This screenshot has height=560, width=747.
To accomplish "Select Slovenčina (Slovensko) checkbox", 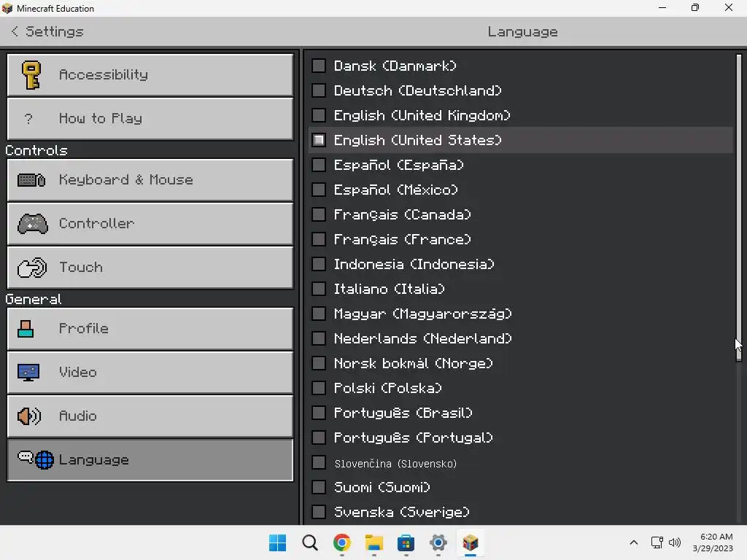I will 319,462.
